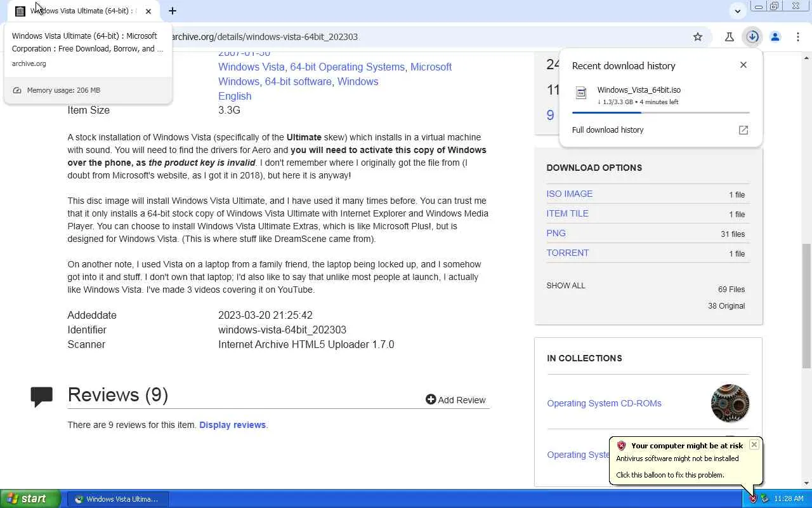Bookmark this page with the star icon
Image resolution: width=812 pixels, height=508 pixels.
698,37
